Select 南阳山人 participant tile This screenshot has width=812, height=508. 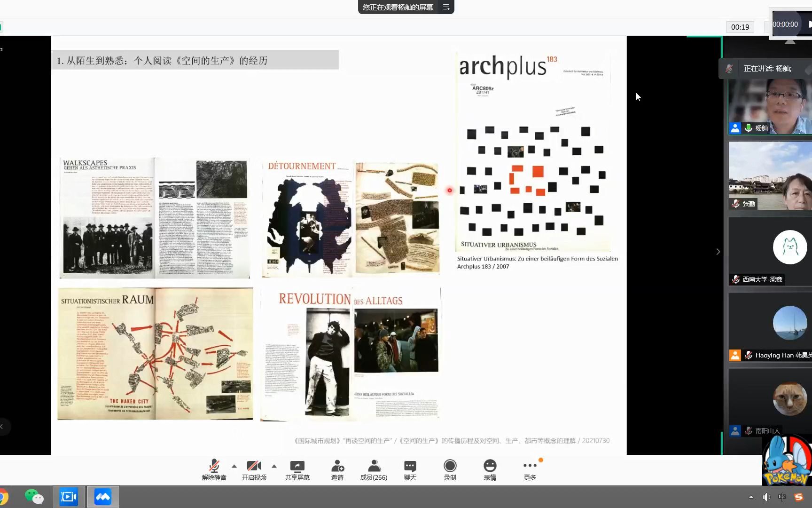pos(770,403)
